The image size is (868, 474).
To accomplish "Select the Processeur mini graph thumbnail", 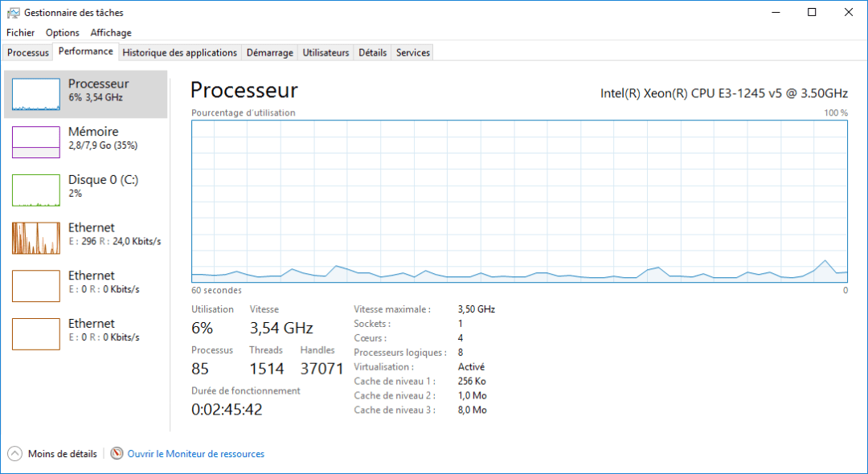I will pos(36,94).
